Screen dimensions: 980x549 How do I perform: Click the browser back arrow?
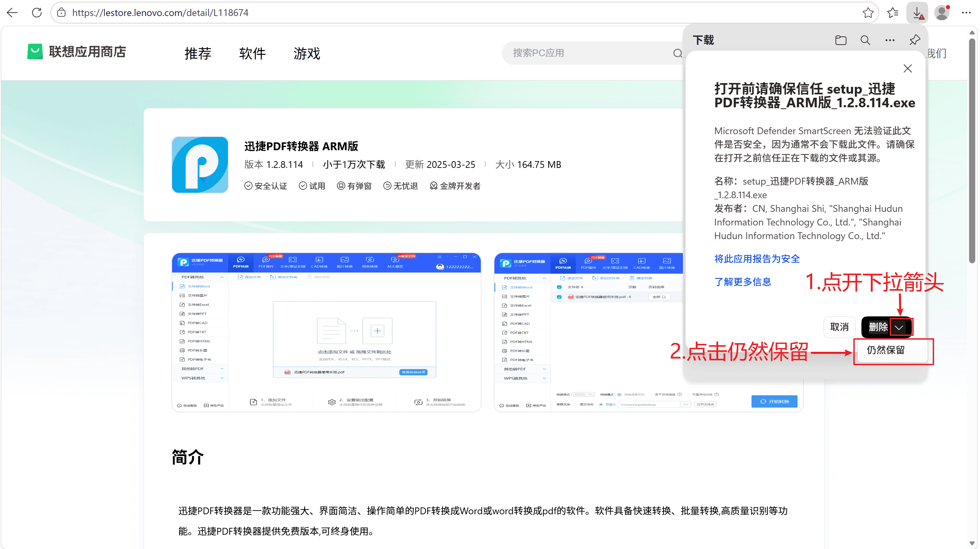(x=12, y=13)
